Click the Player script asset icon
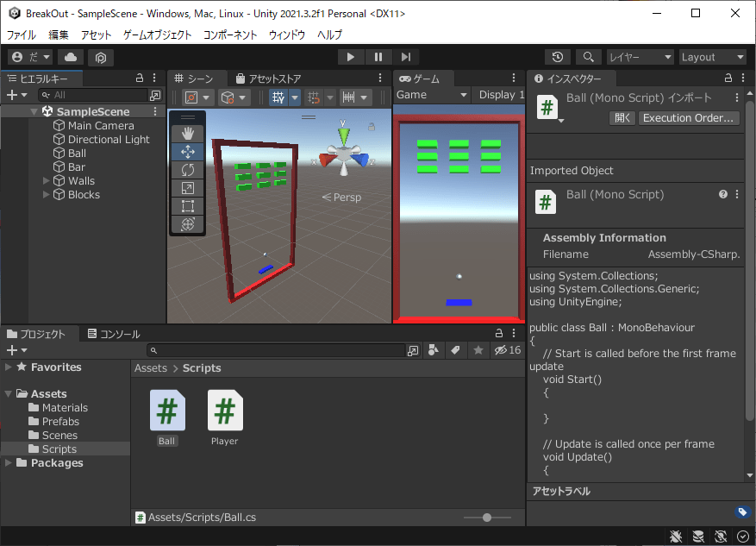756x546 pixels. click(225, 410)
